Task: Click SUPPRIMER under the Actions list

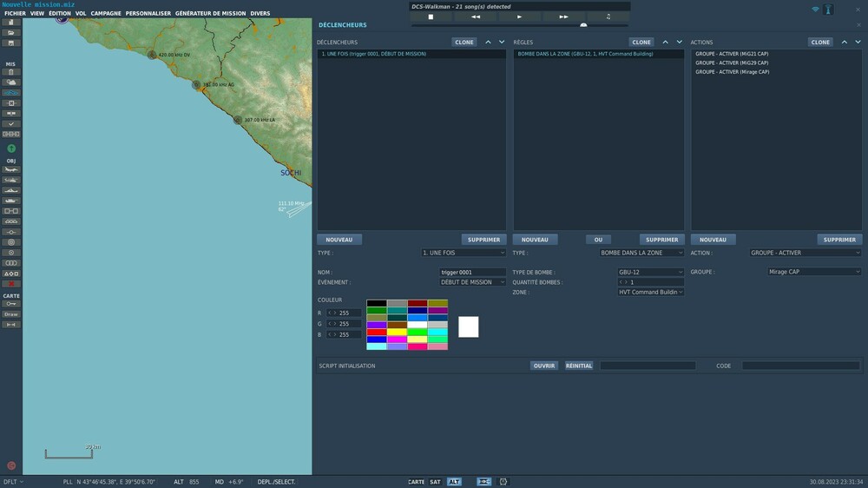Action: point(839,240)
